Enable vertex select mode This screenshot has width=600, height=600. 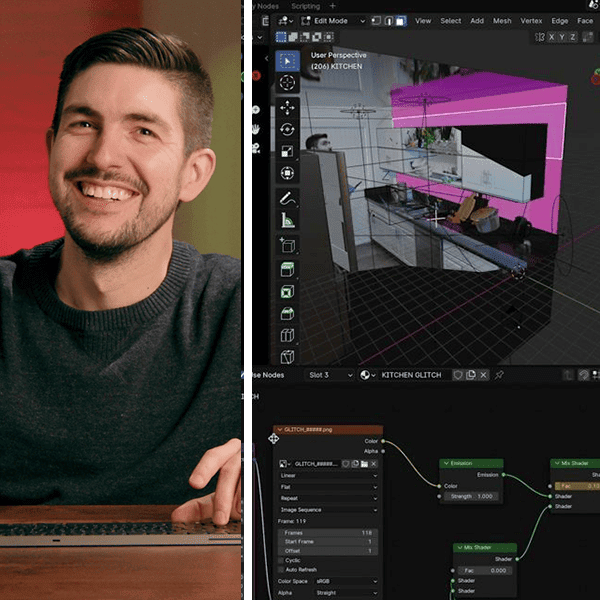(377, 21)
